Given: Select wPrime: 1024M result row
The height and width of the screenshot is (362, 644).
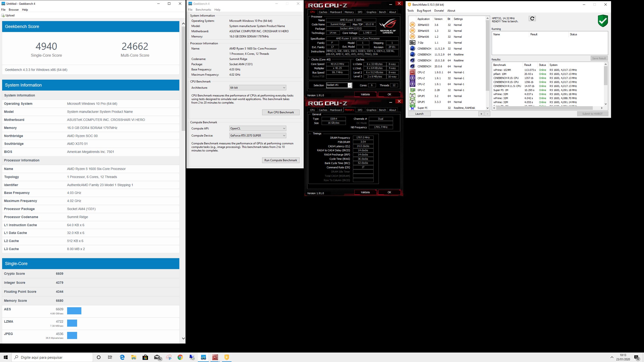Looking at the screenshot, I should click(x=548, y=70).
